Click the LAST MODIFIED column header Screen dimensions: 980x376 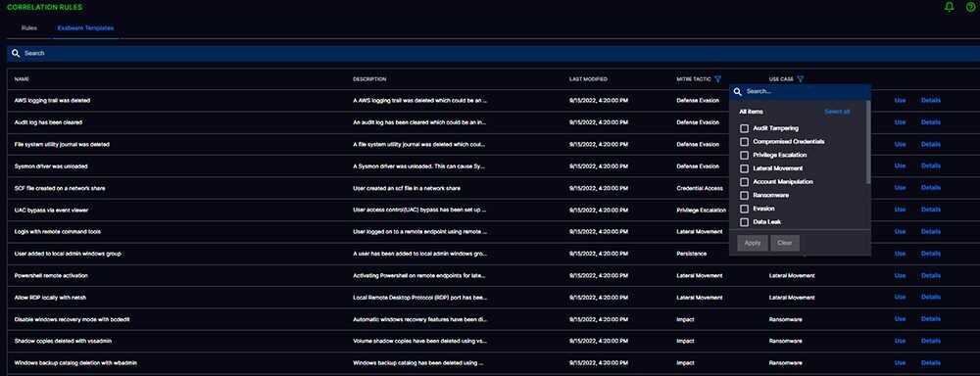(x=588, y=79)
